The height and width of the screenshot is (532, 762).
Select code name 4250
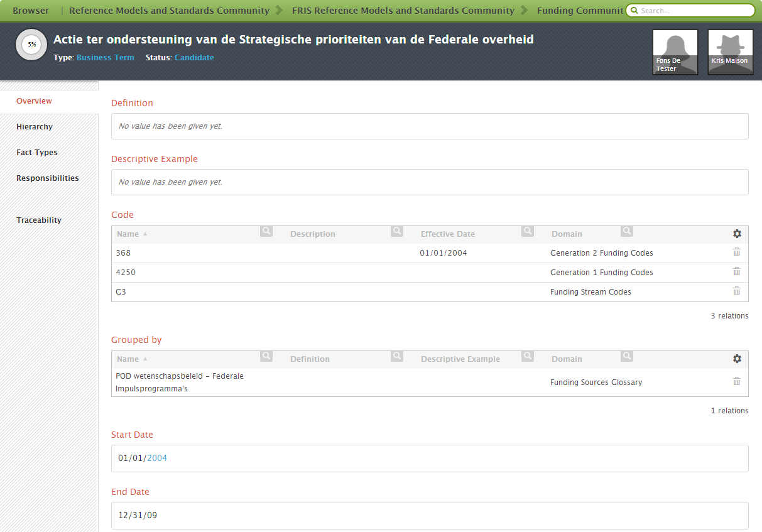[x=126, y=273]
